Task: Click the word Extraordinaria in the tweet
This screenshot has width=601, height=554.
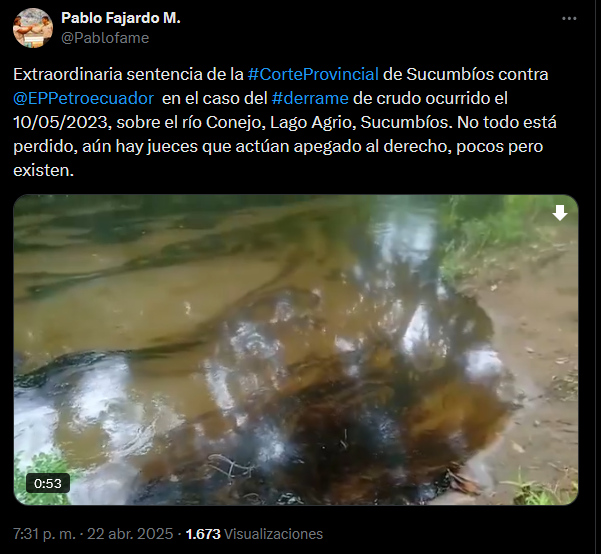Action: coord(67,74)
